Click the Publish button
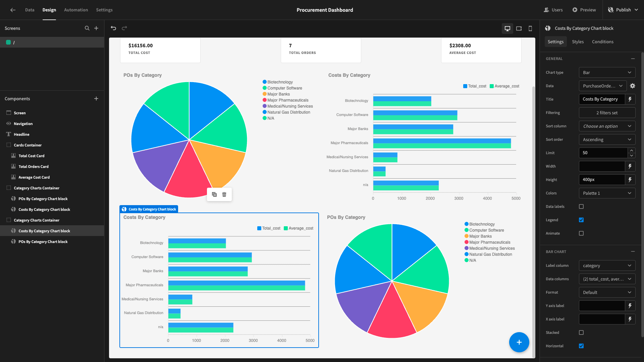This screenshot has height=362, width=644. [x=623, y=10]
